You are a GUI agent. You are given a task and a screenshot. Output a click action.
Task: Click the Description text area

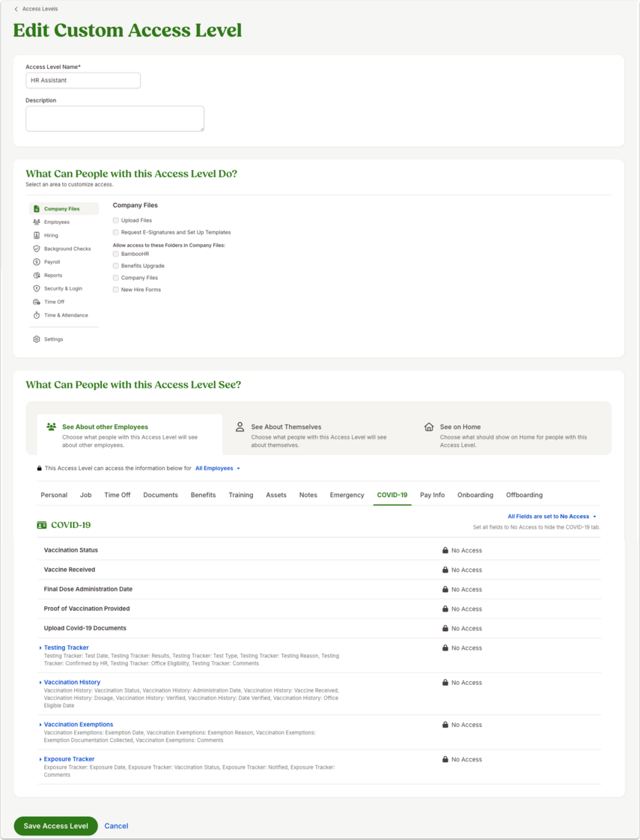(x=115, y=119)
